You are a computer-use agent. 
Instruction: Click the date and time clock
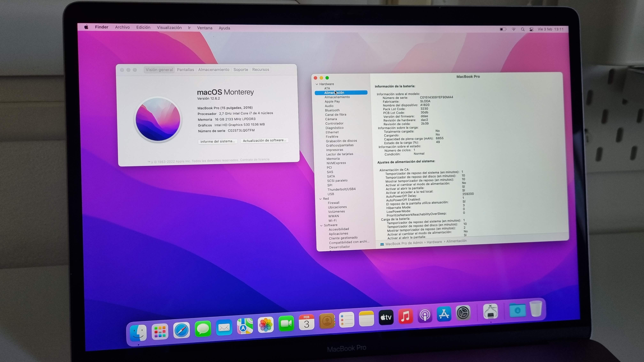[551, 29]
